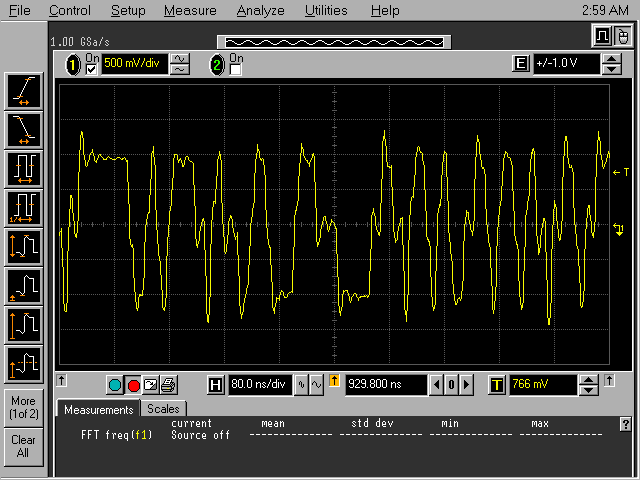The height and width of the screenshot is (480, 640).
Task: Switch to the Scales tab
Action: [163, 409]
